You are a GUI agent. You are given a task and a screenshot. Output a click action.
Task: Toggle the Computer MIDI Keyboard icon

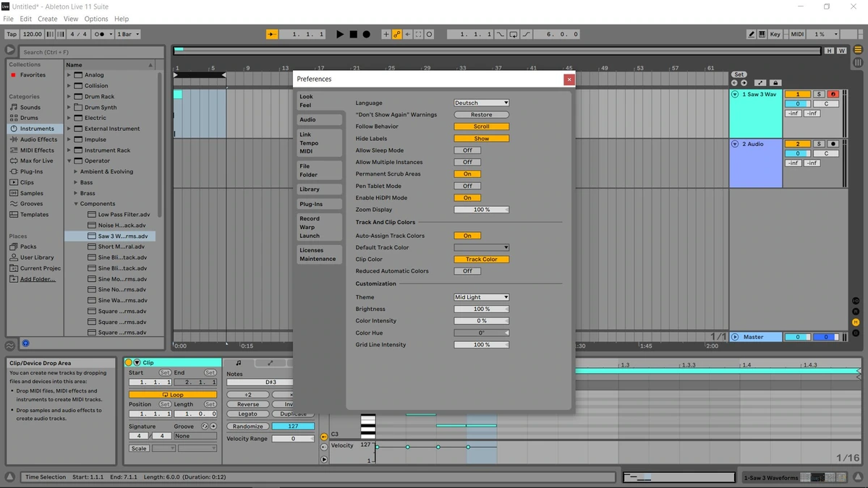(x=762, y=34)
